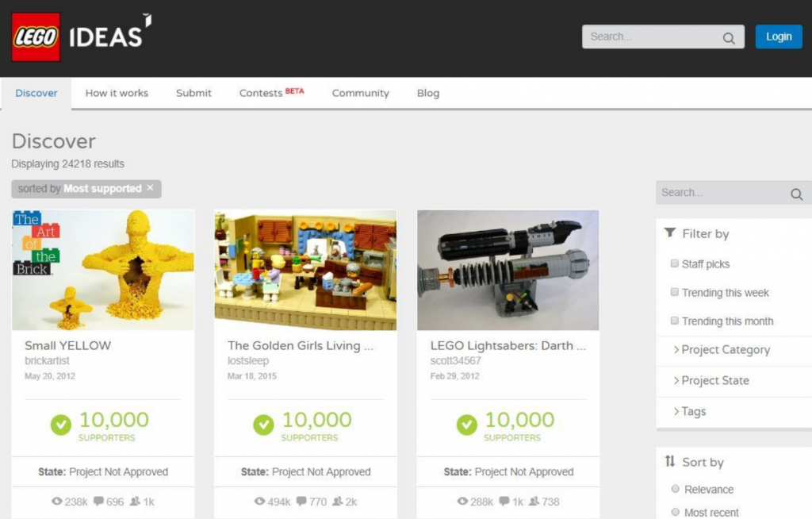Go to How it works tab
Image resolution: width=812 pixels, height=519 pixels.
(x=117, y=94)
